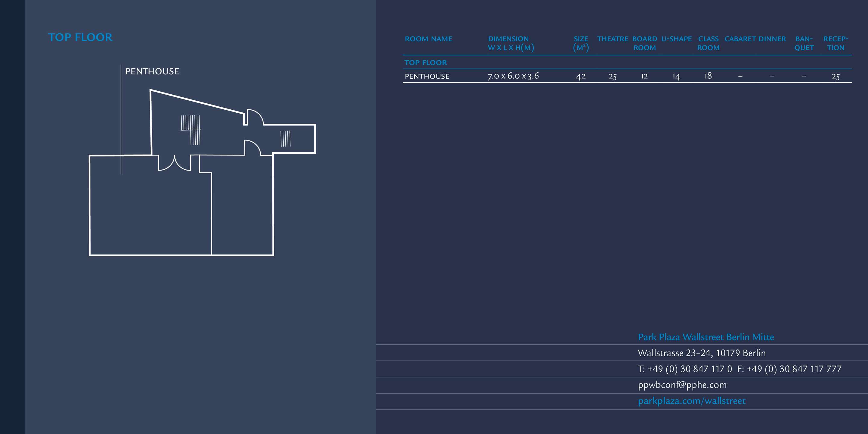Click the THEATRE column header

pos(613,39)
